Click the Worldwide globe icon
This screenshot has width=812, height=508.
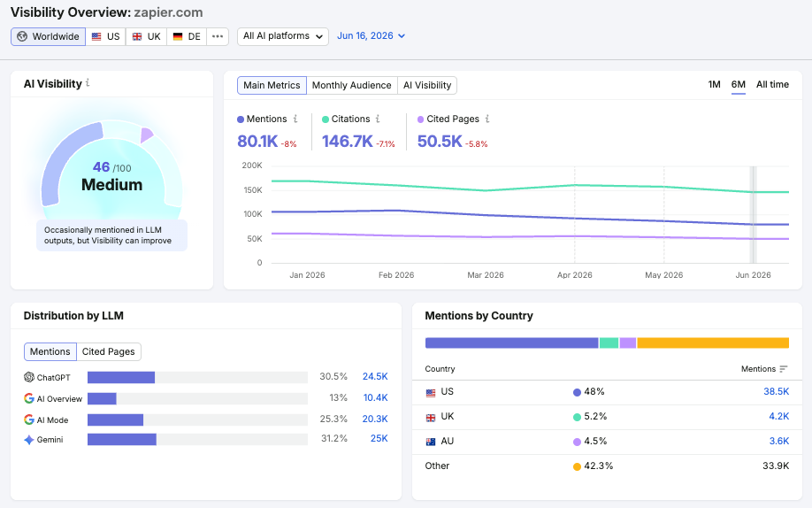pos(22,36)
